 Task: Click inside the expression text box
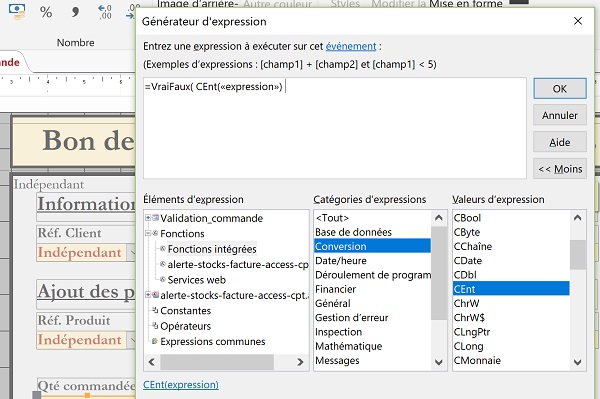[335, 128]
